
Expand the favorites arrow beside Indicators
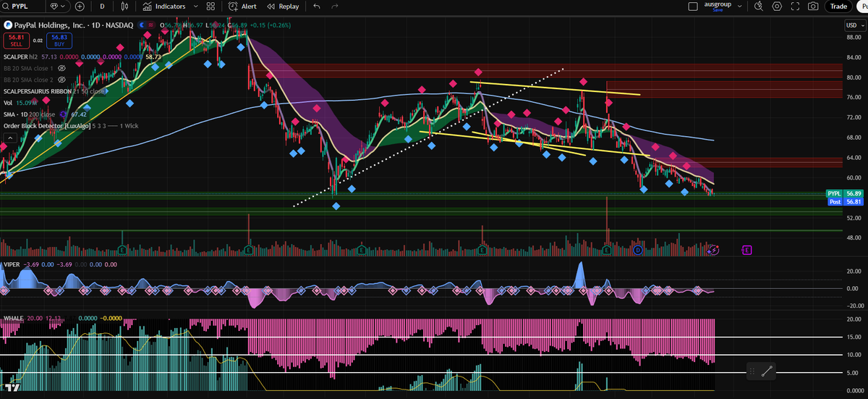pos(196,7)
